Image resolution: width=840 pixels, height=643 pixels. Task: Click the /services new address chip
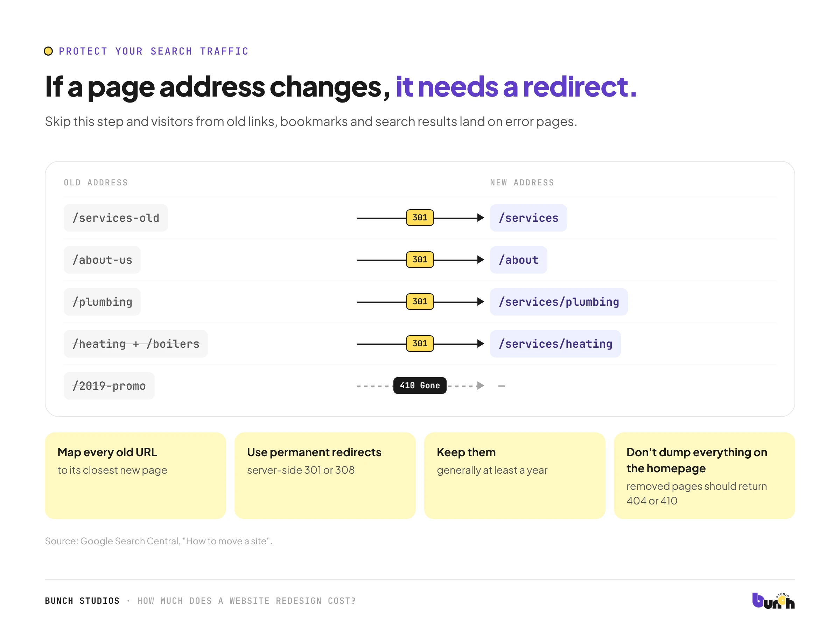click(x=528, y=218)
